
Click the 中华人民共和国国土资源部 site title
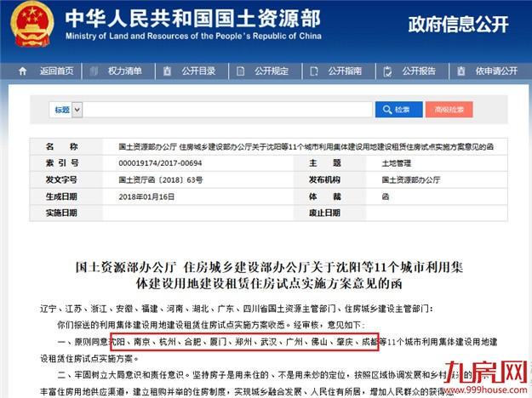click(192, 18)
